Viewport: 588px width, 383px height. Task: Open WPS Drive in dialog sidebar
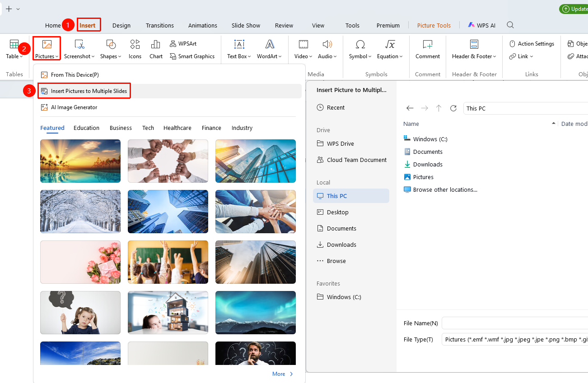336,143
